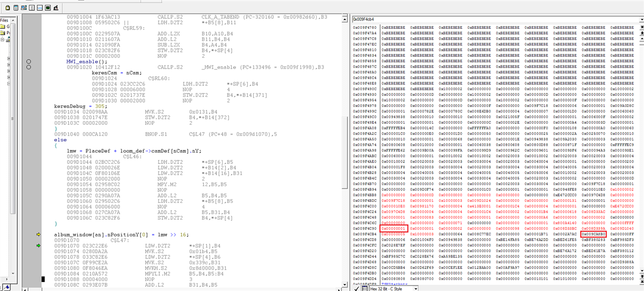Screen dimensions: 644x291
Task: Click the toolbar icon showing two linked monitors
Action: coord(24,8)
